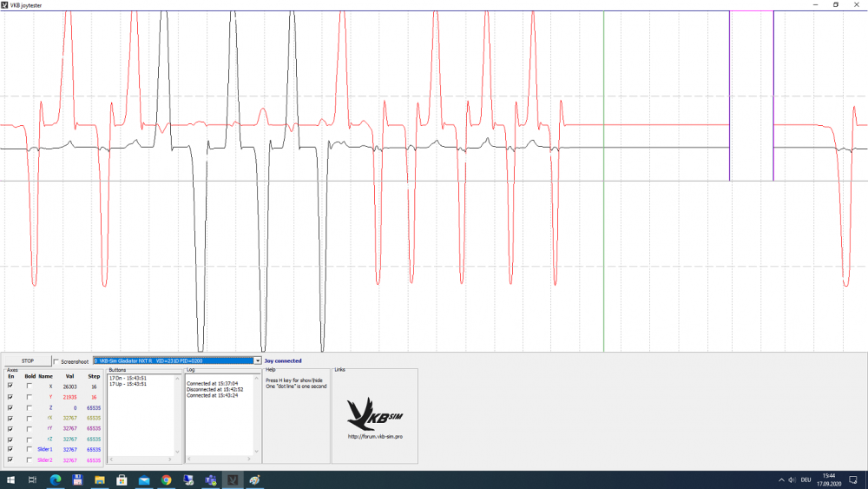Enable the Screenshoot checkbox
This screenshot has height=489, width=868.
coord(56,361)
